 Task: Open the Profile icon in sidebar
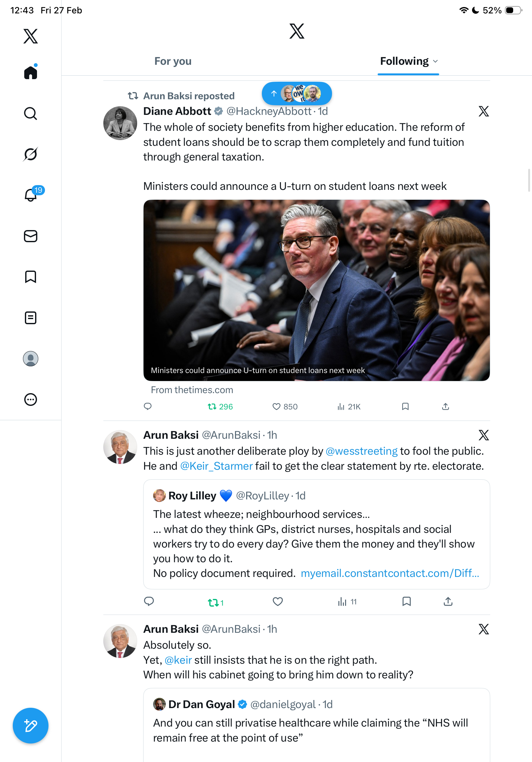(x=31, y=359)
